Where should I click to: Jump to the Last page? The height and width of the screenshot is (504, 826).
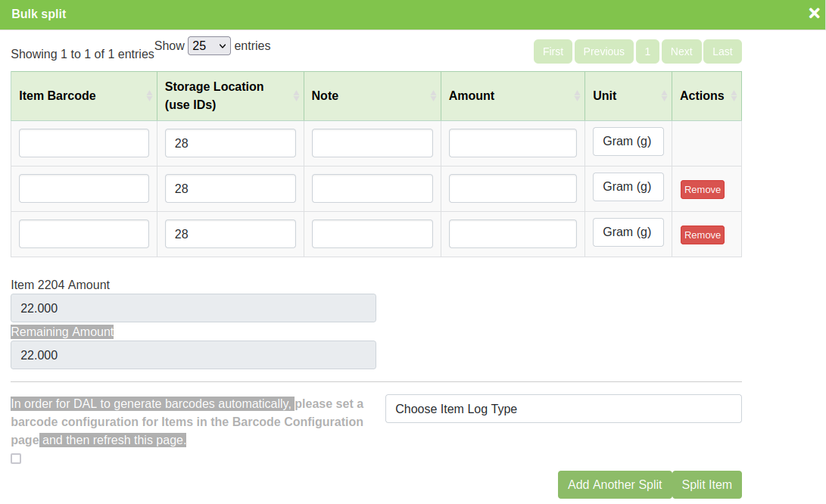click(x=722, y=51)
